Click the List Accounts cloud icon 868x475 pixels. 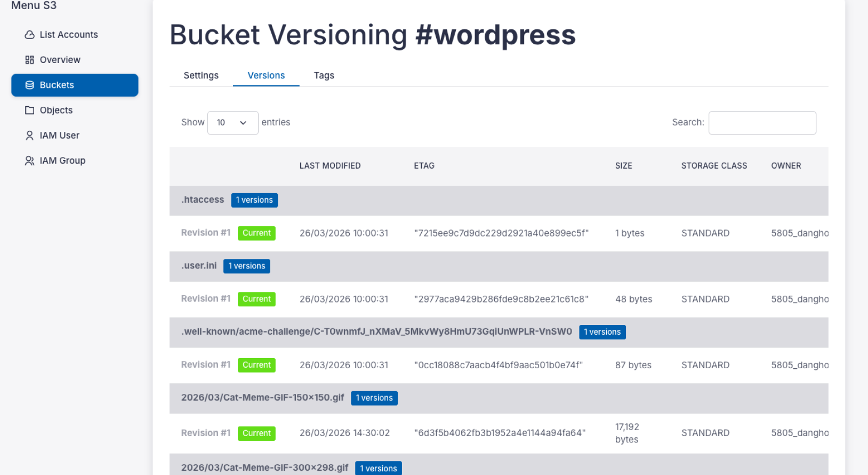coord(29,35)
